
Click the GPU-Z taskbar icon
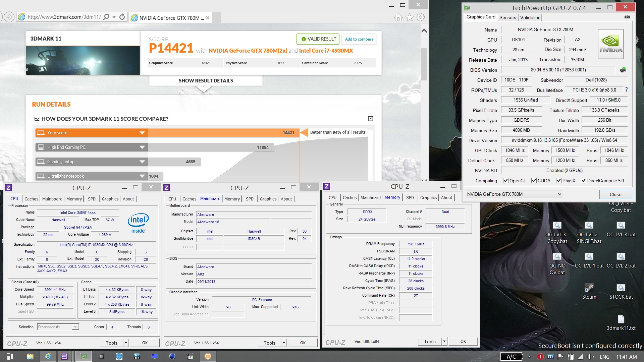coord(84,356)
